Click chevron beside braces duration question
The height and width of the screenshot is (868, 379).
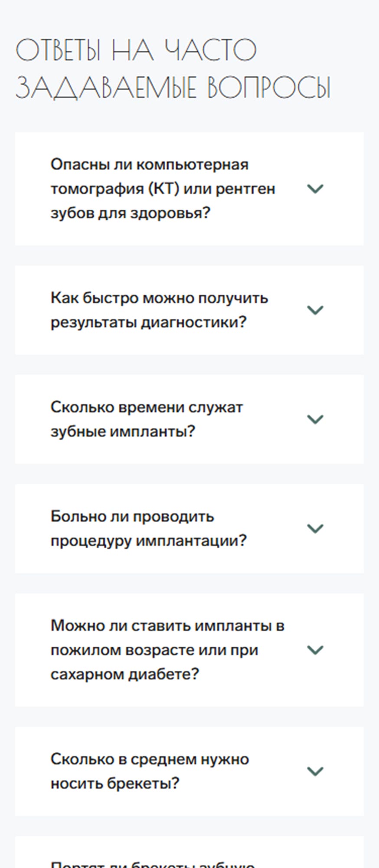315,771
